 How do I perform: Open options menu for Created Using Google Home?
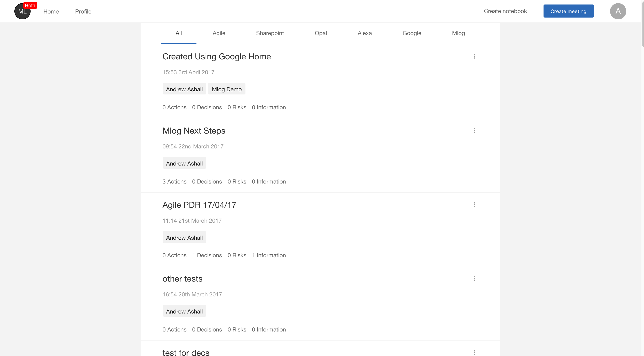(x=474, y=56)
